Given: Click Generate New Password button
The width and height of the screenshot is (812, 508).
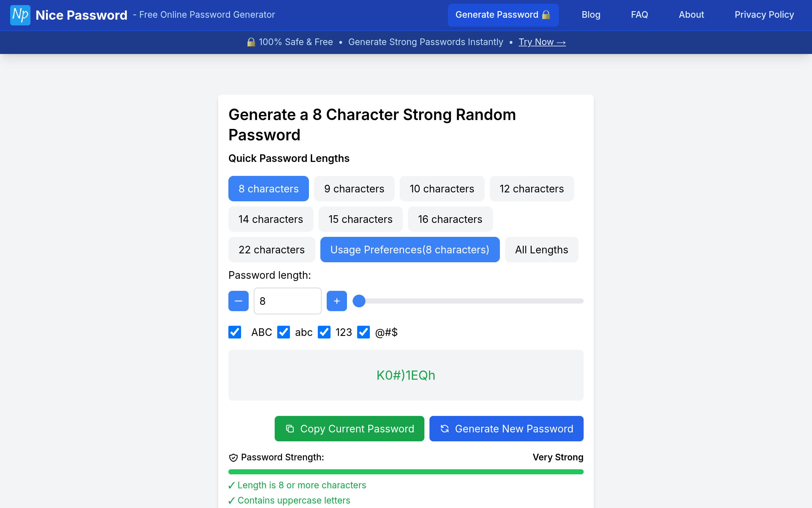Looking at the screenshot, I should [506, 429].
